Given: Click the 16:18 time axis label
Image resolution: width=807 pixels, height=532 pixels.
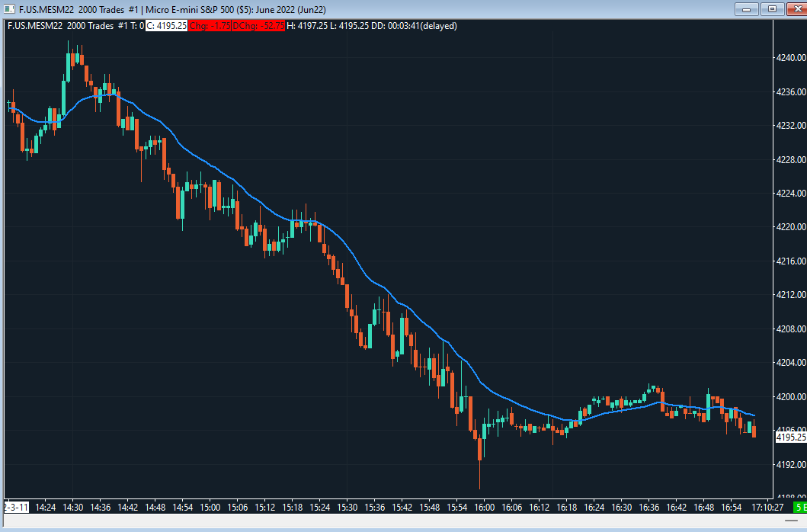Looking at the screenshot, I should pos(567,508).
